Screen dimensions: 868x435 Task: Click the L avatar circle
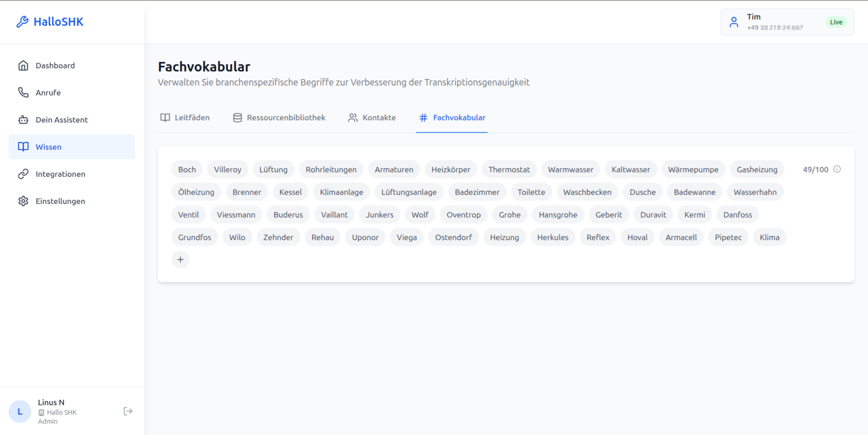click(20, 411)
